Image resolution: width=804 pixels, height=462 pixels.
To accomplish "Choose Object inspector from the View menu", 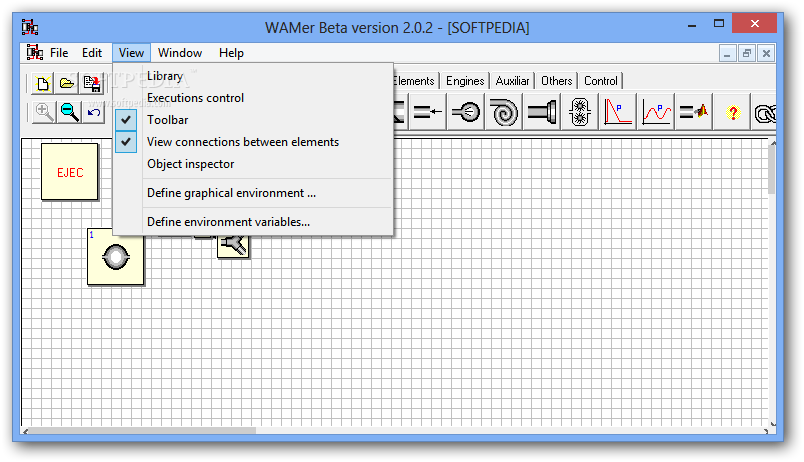I will [x=253, y=164].
